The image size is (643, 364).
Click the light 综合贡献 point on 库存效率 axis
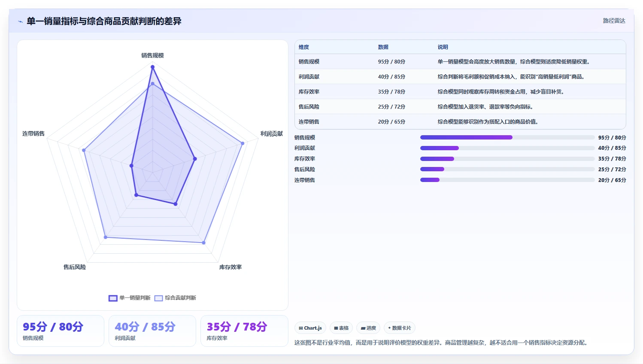pos(203,243)
